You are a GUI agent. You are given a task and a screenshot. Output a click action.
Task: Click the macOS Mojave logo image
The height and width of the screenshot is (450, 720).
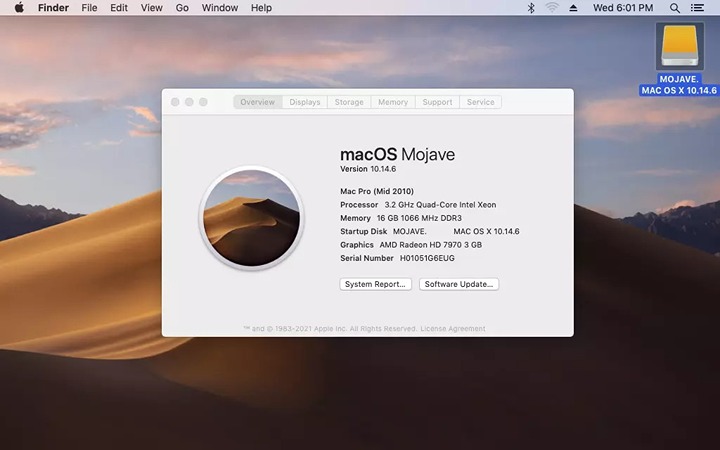point(250,216)
